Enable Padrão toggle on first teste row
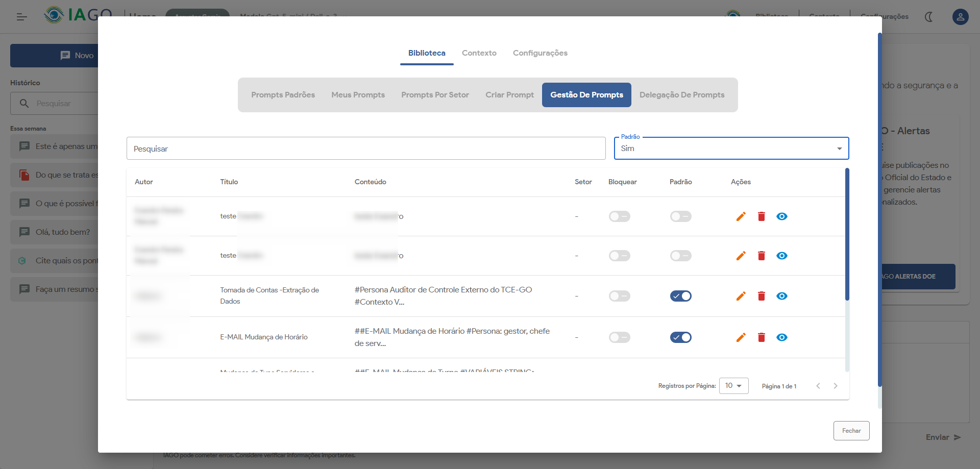Viewport: 980px width, 469px height. [680, 216]
